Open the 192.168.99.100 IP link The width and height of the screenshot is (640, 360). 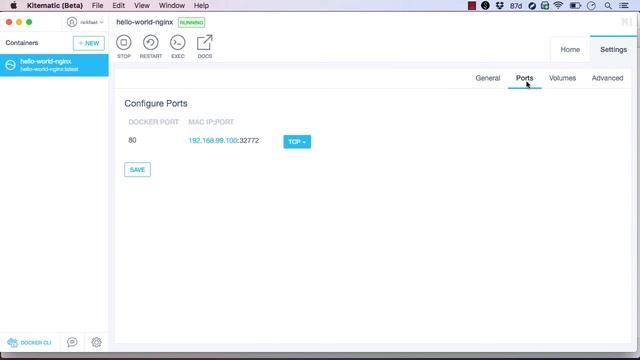[x=213, y=140]
